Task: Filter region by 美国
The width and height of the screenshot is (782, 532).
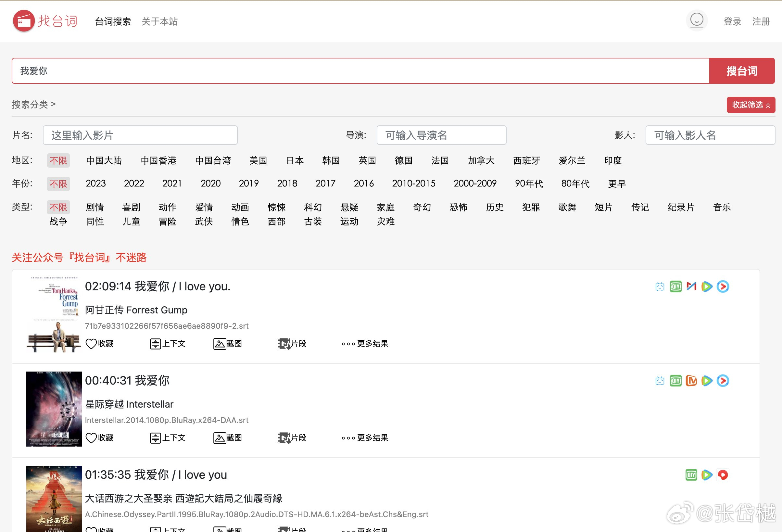Action: point(258,160)
